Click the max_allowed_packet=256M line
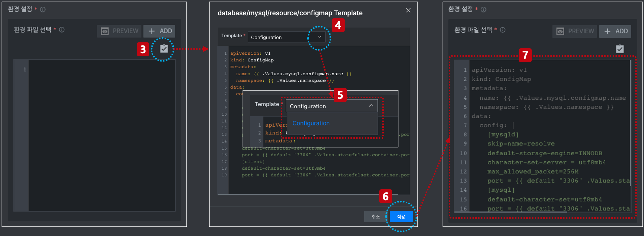Image resolution: width=644 pixels, height=236 pixels. point(533,172)
